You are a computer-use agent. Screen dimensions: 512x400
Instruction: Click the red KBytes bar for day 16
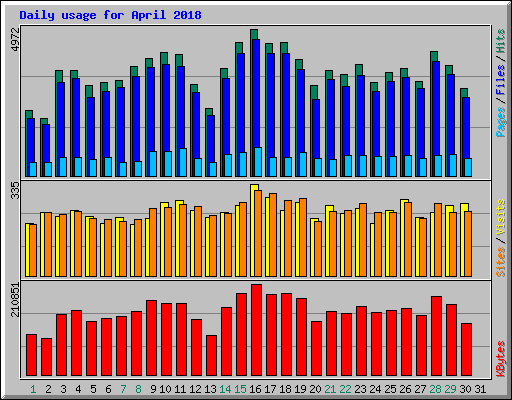pos(256,330)
